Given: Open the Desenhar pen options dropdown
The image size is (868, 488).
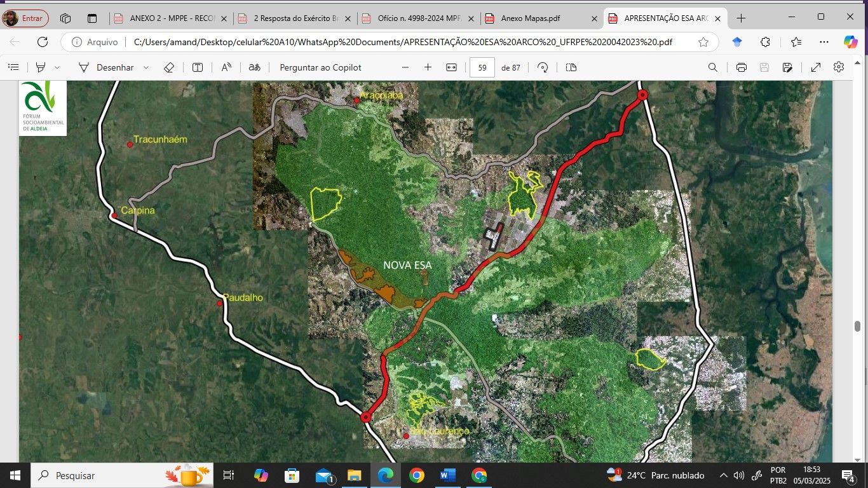Looking at the screenshot, I should pos(146,67).
